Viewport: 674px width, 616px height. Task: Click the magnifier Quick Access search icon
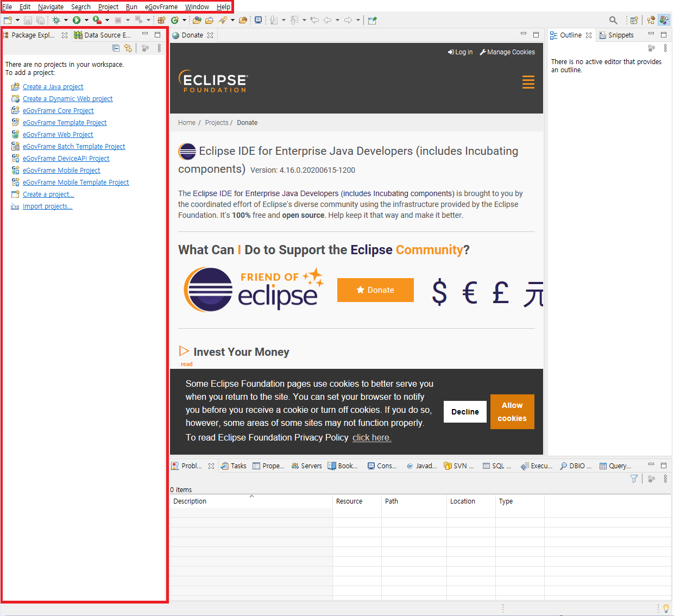[x=613, y=20]
